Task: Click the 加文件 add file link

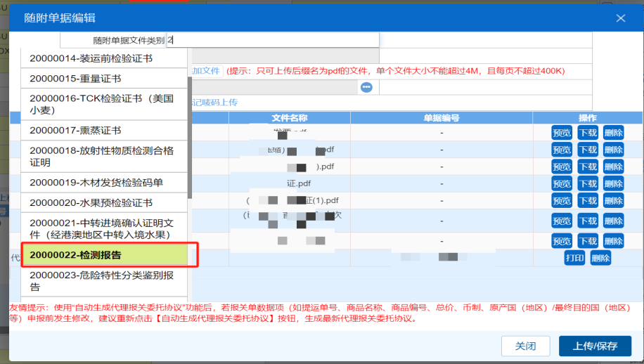Action: [x=207, y=71]
